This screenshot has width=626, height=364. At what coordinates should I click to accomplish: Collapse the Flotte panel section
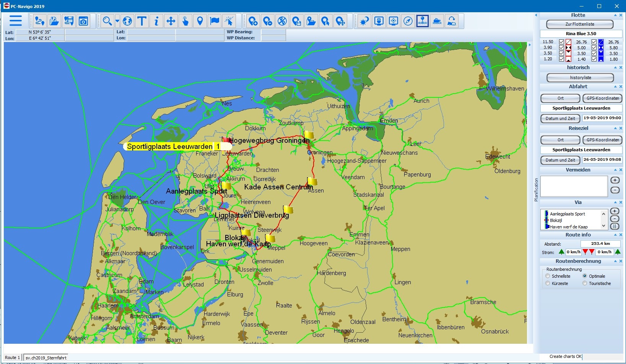click(615, 15)
